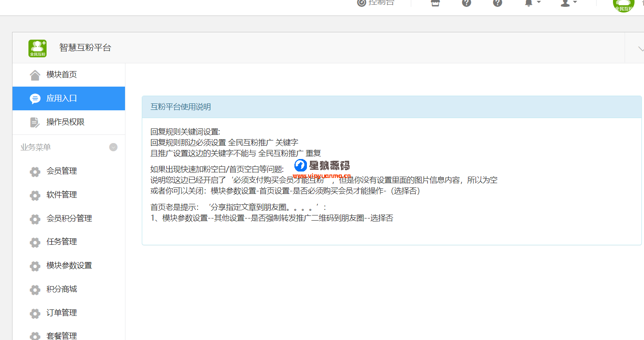The width and height of the screenshot is (644, 340).
Task: Open the user account dropdown
Action: [x=569, y=3]
